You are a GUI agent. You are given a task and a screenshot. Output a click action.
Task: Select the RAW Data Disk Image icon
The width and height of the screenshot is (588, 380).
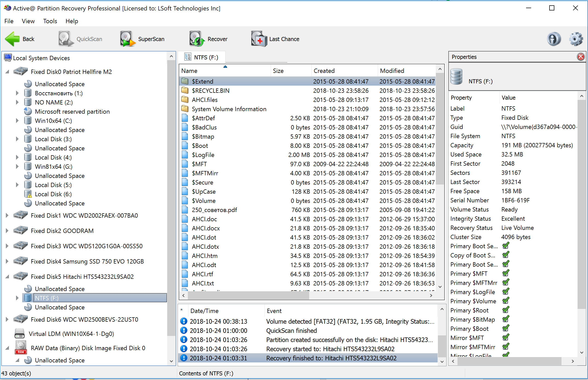(21, 348)
